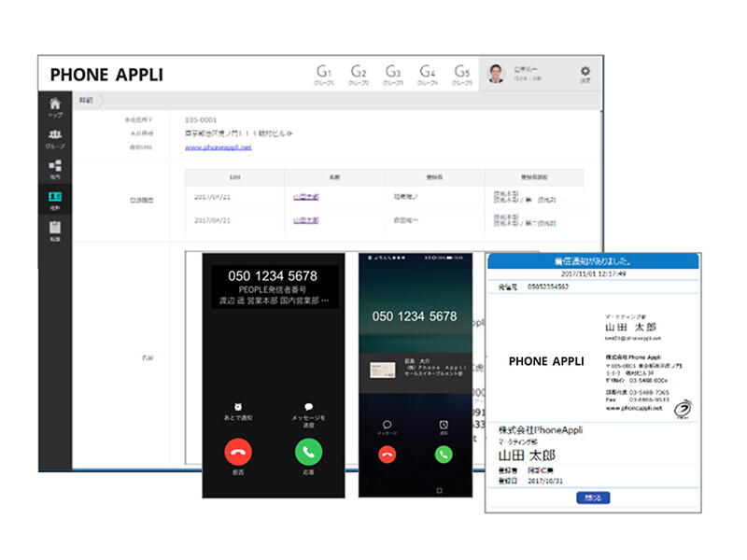Click the 2017/11/01 timestamp in notification popup
747x560 pixels.
point(593,274)
